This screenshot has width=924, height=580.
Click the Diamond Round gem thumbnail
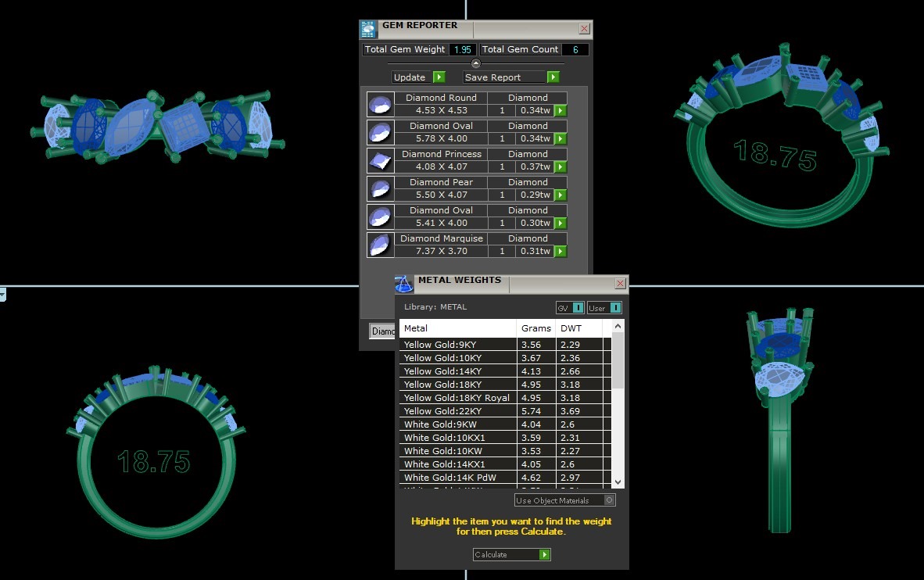[x=380, y=104]
